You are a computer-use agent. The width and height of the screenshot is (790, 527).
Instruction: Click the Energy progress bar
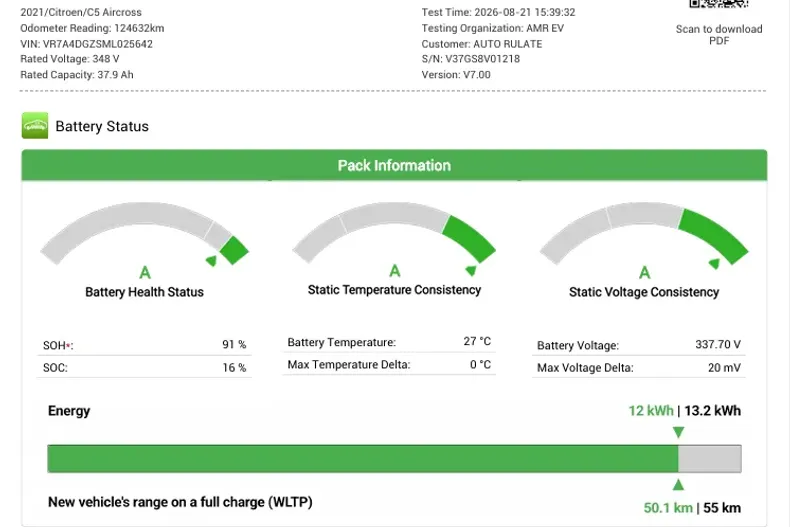[x=394, y=458]
